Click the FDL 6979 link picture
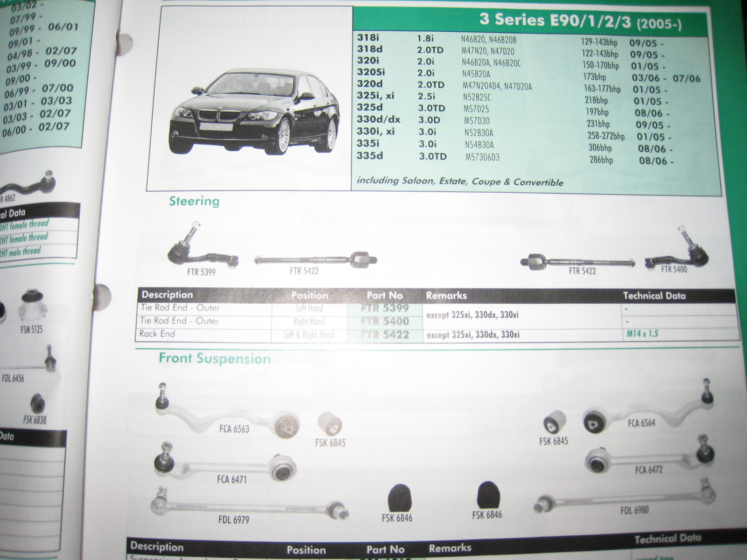747x560 pixels. click(250, 503)
